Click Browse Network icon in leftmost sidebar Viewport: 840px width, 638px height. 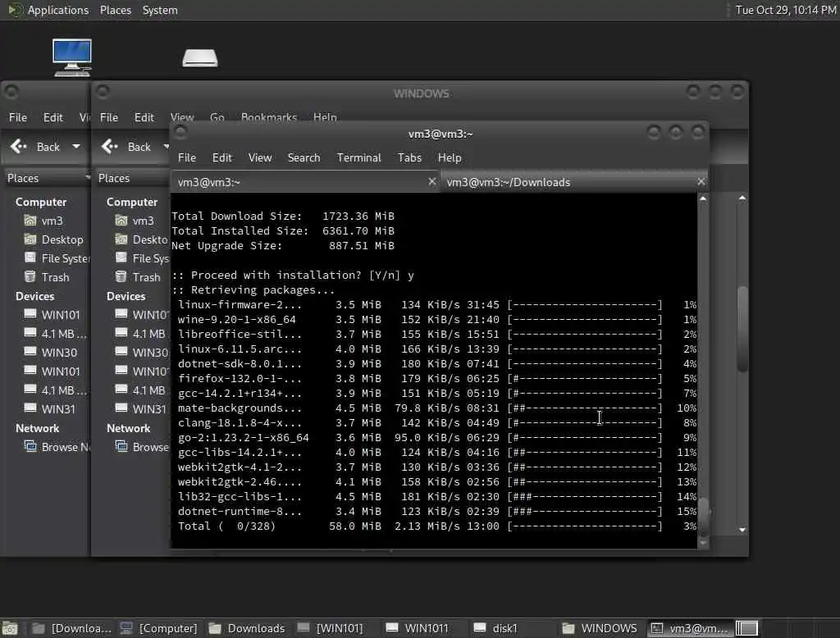[x=30, y=446]
